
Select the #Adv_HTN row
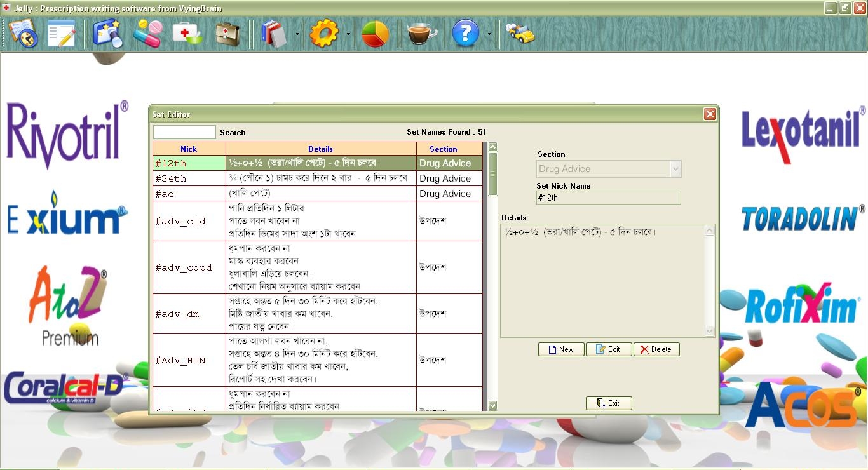click(x=318, y=360)
